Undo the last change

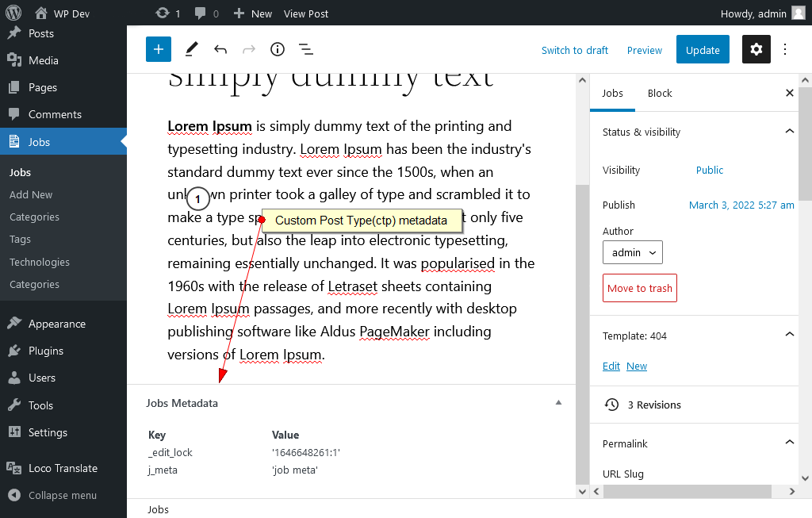point(220,49)
